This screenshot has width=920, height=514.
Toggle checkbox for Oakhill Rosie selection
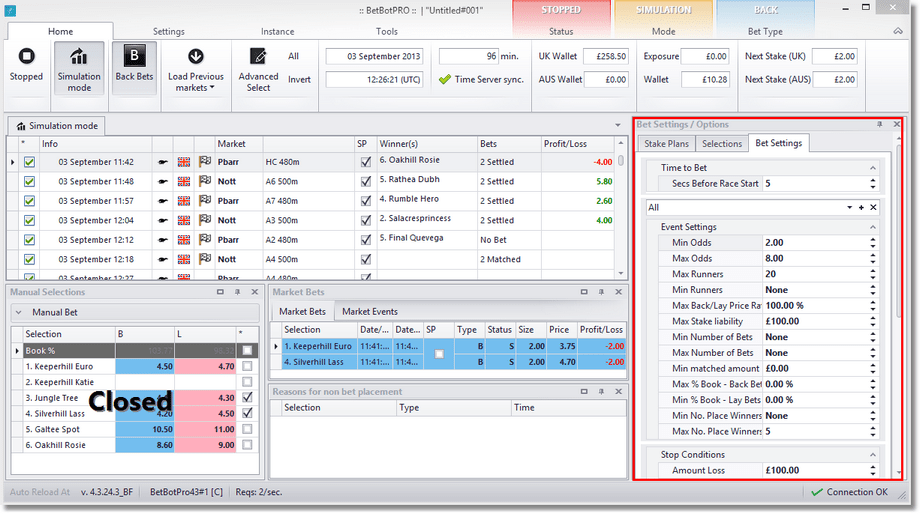point(247,445)
